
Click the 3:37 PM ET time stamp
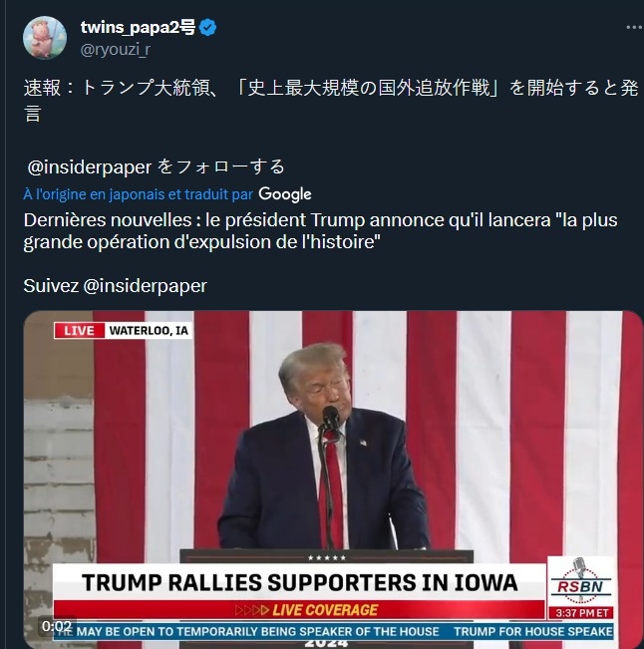(x=581, y=612)
